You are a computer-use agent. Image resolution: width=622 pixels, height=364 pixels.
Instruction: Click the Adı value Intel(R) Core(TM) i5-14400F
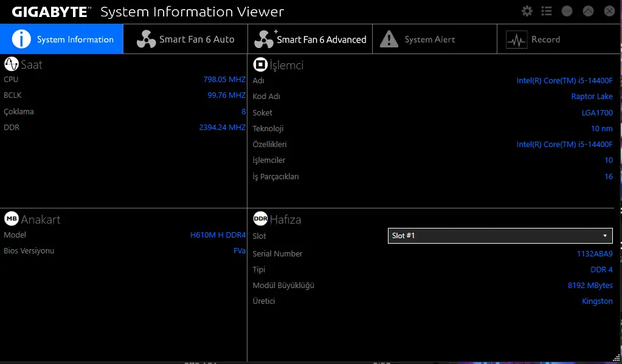(564, 80)
